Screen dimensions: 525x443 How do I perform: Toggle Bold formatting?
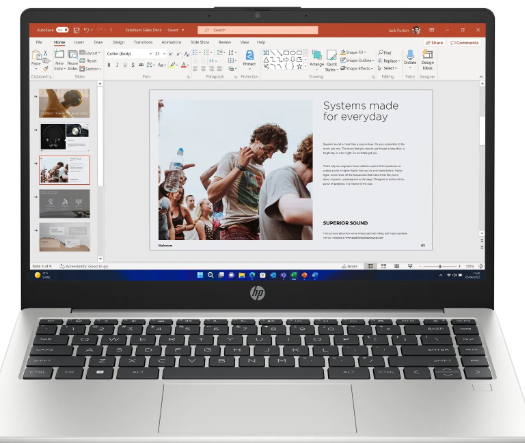[x=109, y=65]
